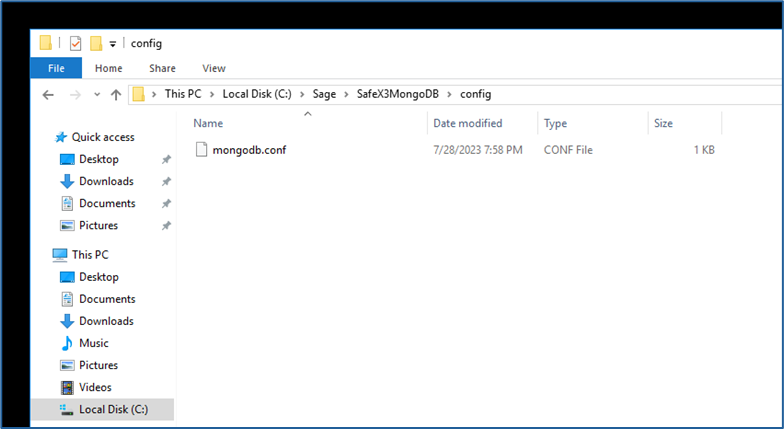Open the File menu
The width and height of the screenshot is (784, 429).
(x=56, y=68)
